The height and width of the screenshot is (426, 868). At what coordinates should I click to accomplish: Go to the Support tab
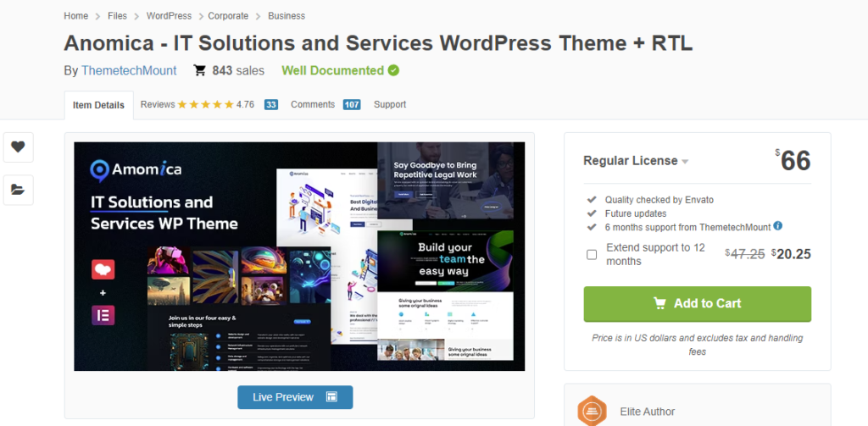pyautogui.click(x=390, y=104)
